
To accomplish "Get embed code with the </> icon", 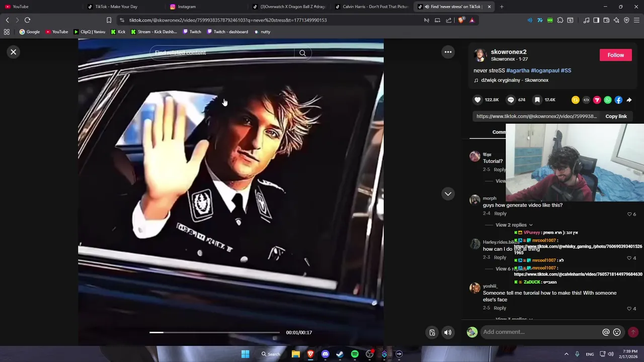I will point(586,100).
